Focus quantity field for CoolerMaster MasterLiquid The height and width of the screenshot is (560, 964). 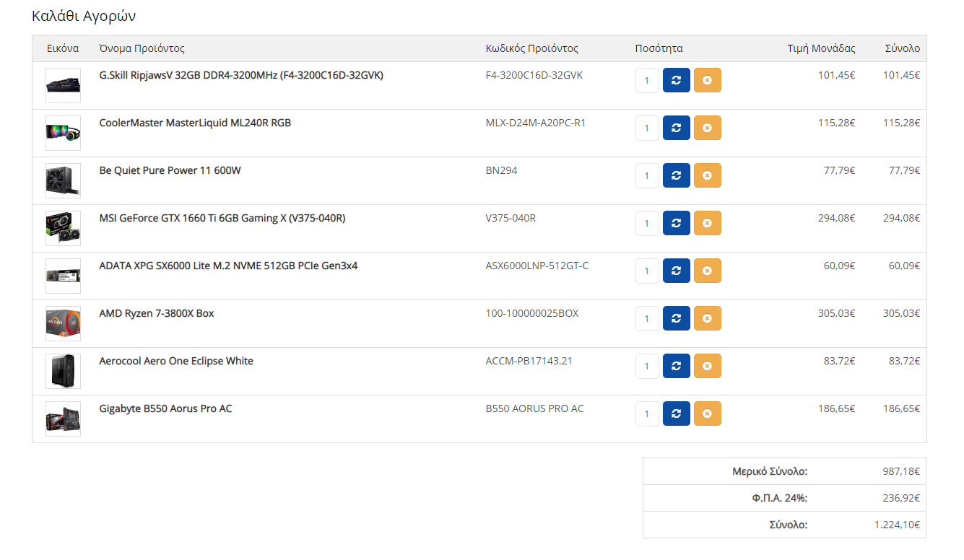tap(647, 128)
